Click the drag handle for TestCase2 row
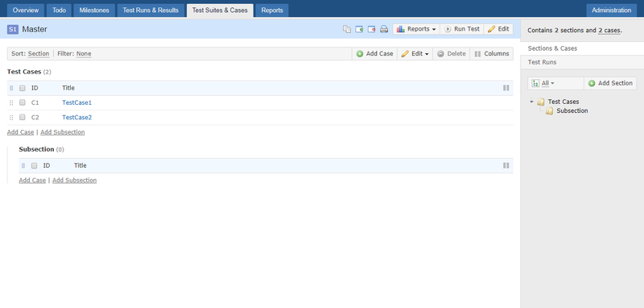 tap(11, 118)
